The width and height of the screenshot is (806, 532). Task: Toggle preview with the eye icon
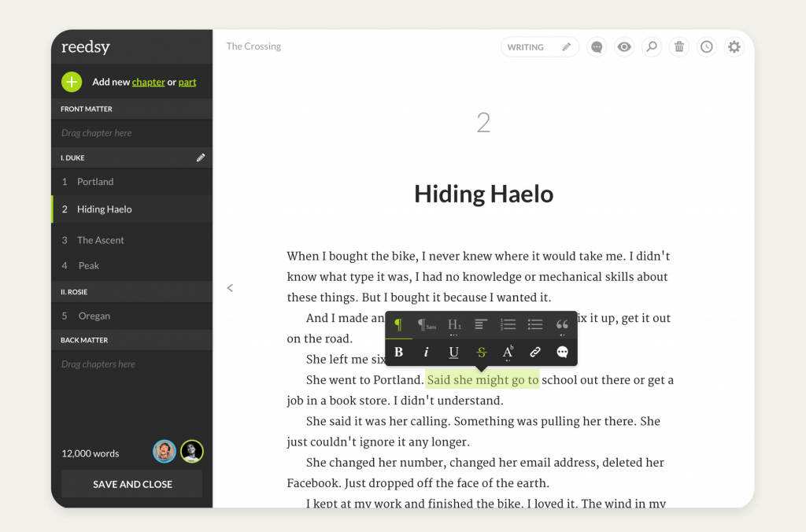[x=624, y=47]
